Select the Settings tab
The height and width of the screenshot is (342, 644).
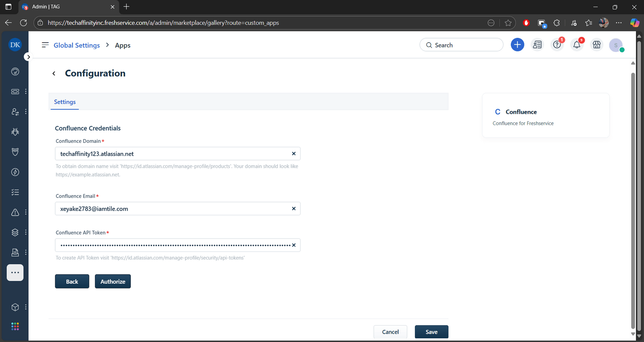65,102
